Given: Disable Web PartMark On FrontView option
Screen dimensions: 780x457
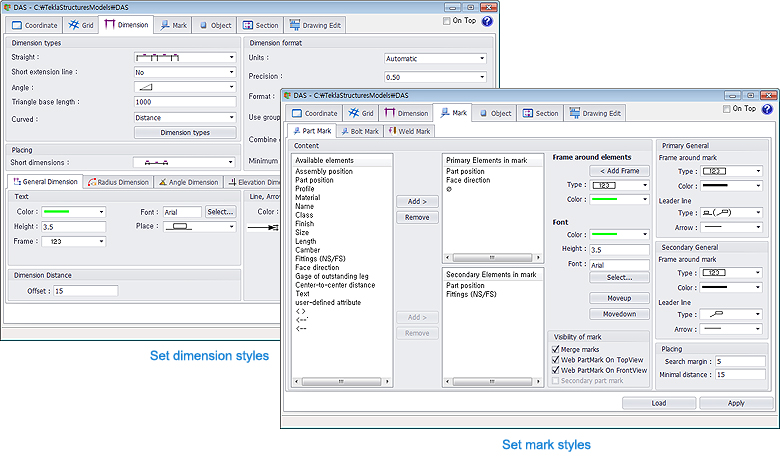Looking at the screenshot, I should coord(557,370).
